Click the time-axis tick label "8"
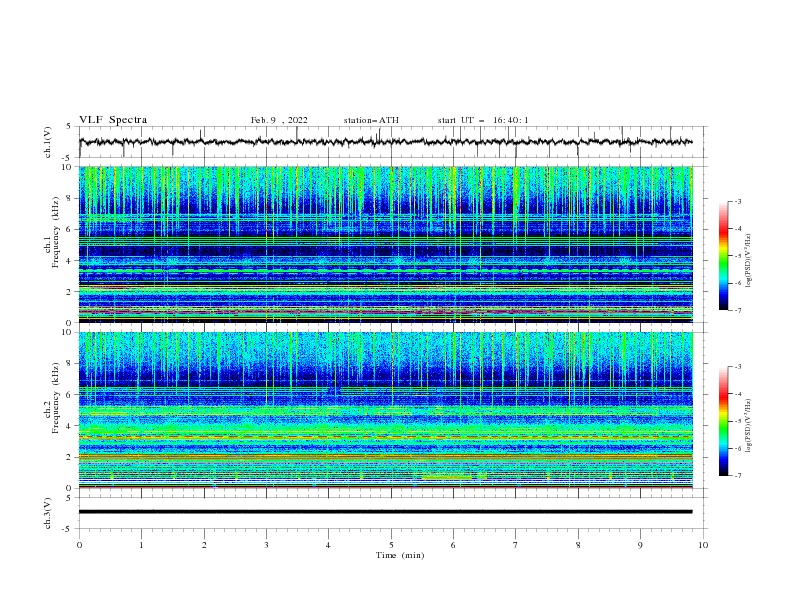This screenshot has width=792, height=612. pyautogui.click(x=578, y=545)
